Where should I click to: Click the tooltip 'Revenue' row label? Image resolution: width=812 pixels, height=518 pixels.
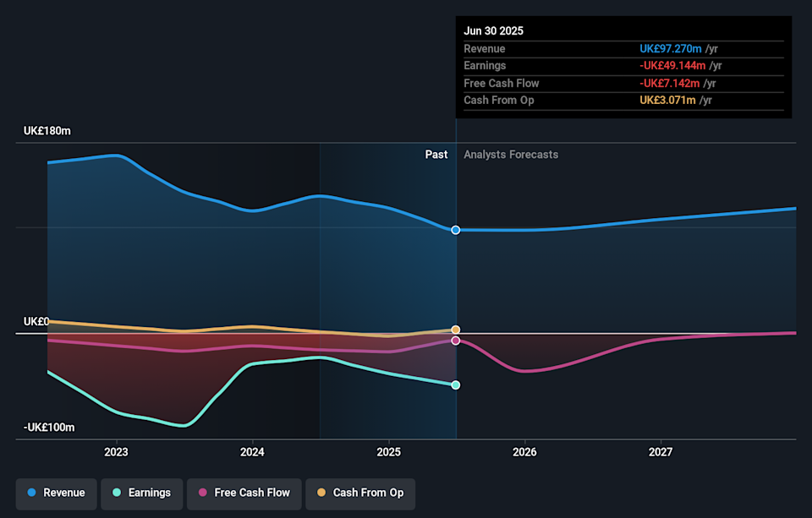484,49
